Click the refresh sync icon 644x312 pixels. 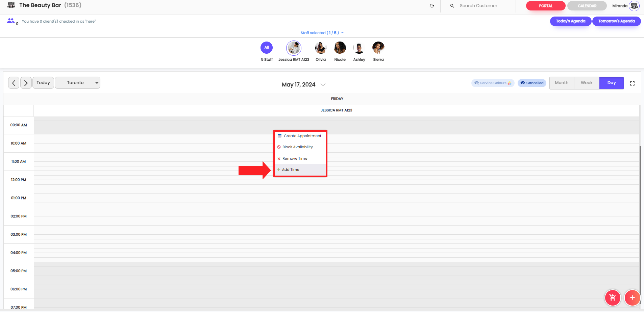(x=431, y=6)
